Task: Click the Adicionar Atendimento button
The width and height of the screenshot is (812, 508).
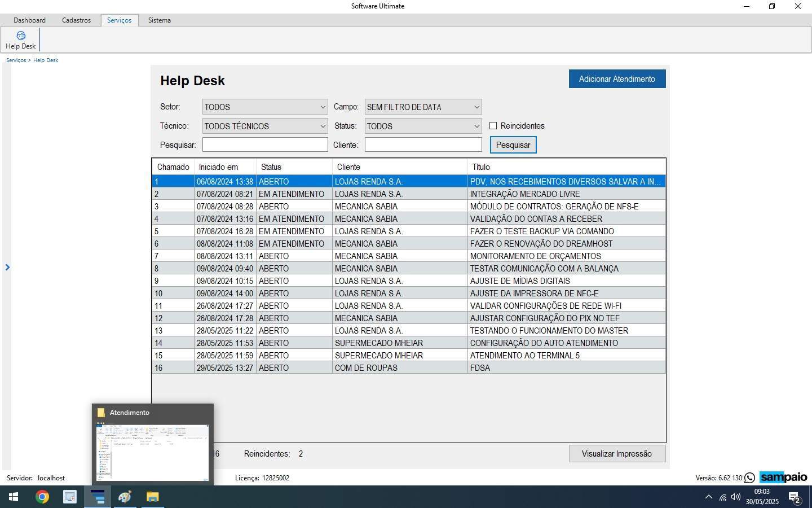Action: (617, 79)
